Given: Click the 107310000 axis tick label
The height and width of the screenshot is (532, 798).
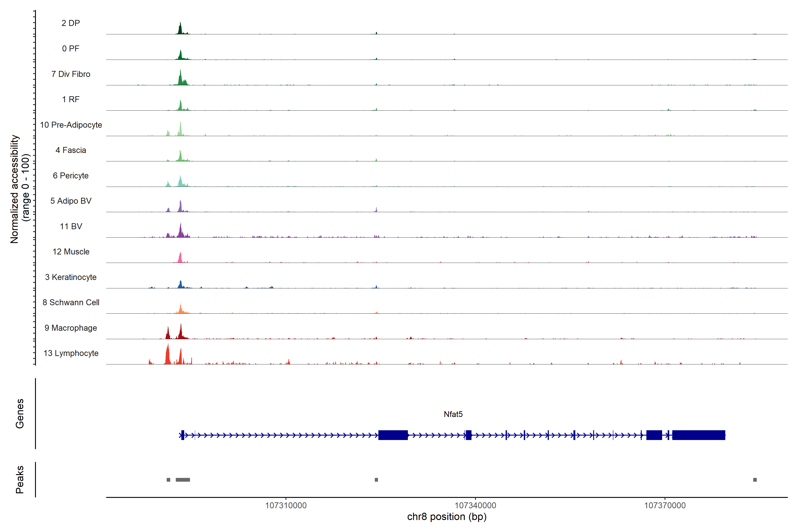Looking at the screenshot, I should tap(286, 506).
